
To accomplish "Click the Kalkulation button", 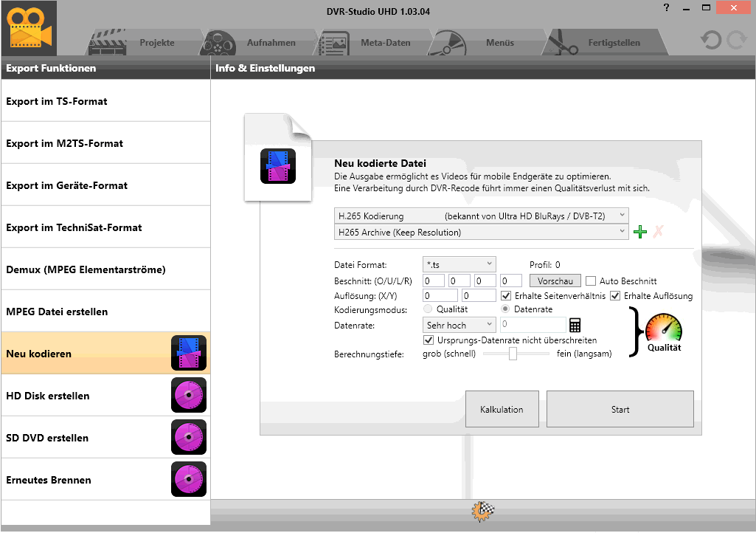I will (502, 409).
